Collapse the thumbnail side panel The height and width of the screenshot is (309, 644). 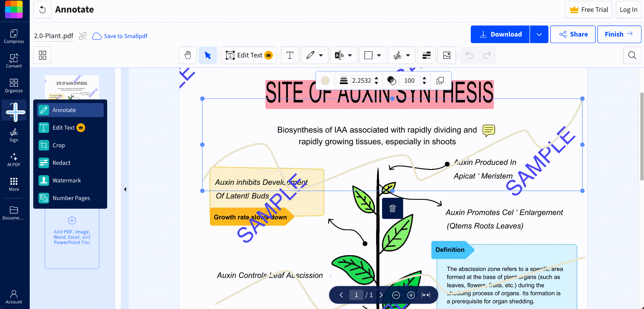coord(125,189)
